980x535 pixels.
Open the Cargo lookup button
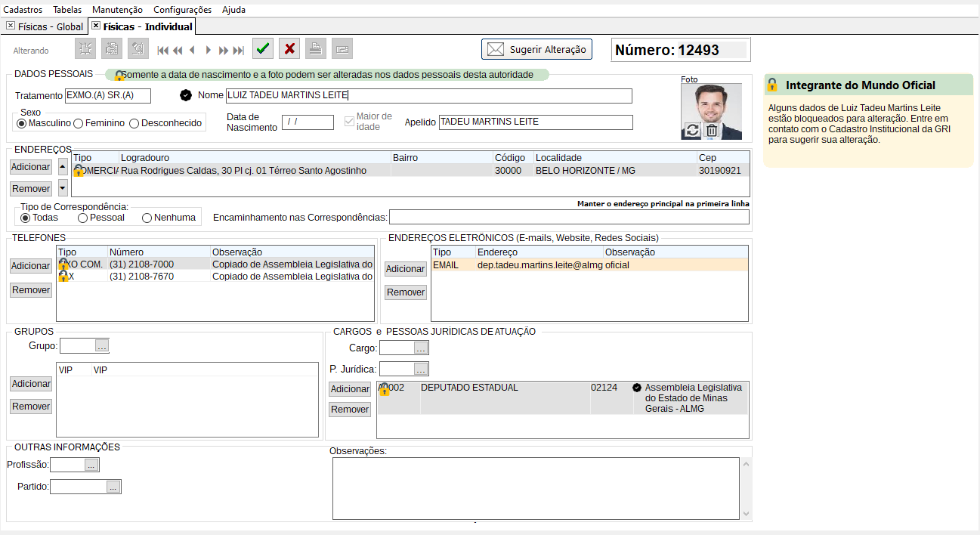[422, 348]
